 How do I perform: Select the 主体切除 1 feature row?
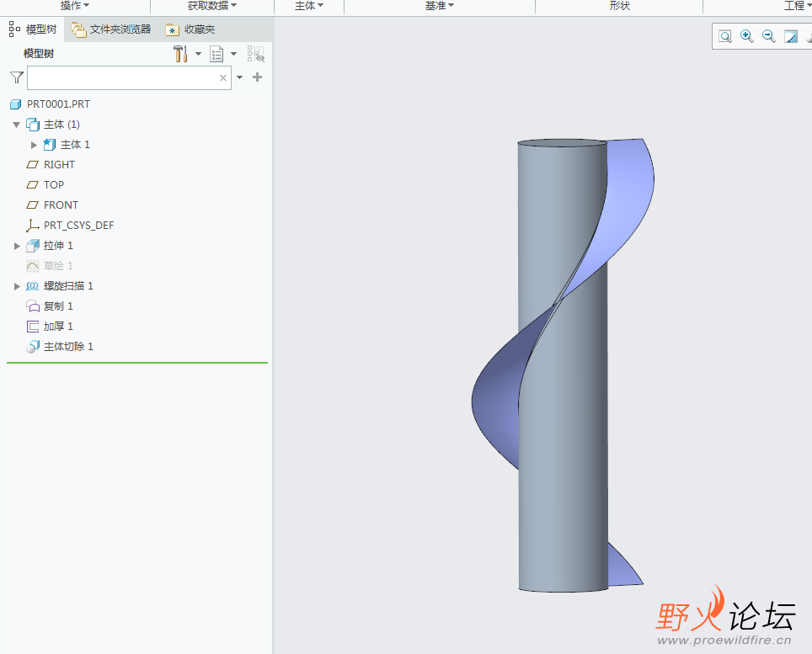68,347
